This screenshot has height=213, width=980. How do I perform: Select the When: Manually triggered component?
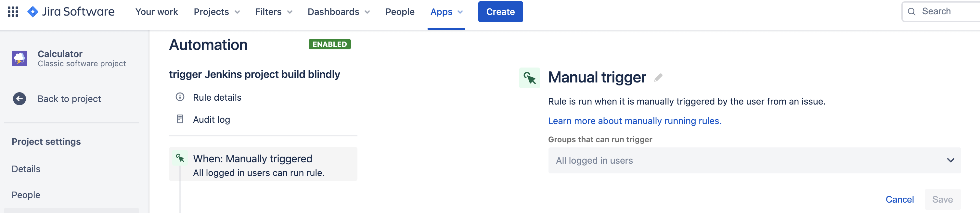[263, 164]
